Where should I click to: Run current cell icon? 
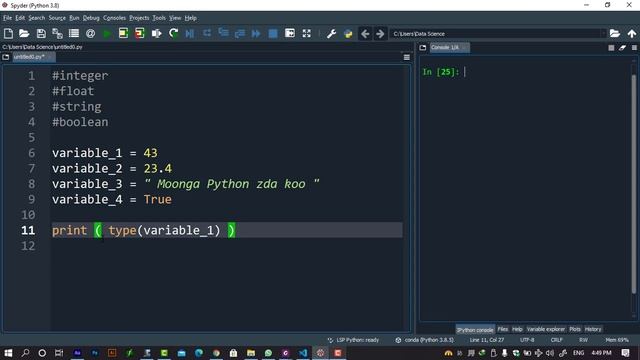click(123, 33)
